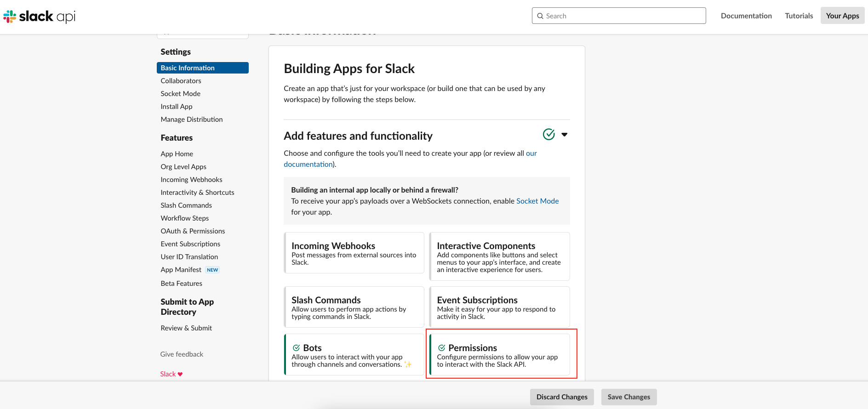This screenshot has width=868, height=409.
Task: Click the green checkmark beside Add features
Action: [549, 134]
